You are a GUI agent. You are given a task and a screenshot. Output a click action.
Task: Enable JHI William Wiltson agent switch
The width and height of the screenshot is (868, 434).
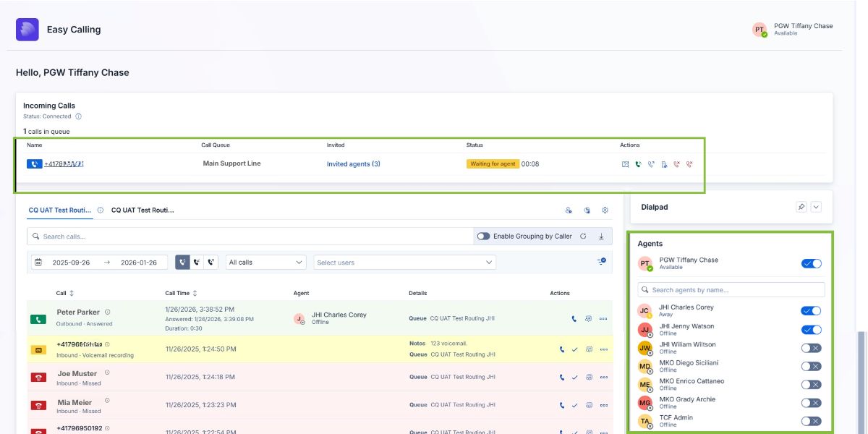pos(812,348)
